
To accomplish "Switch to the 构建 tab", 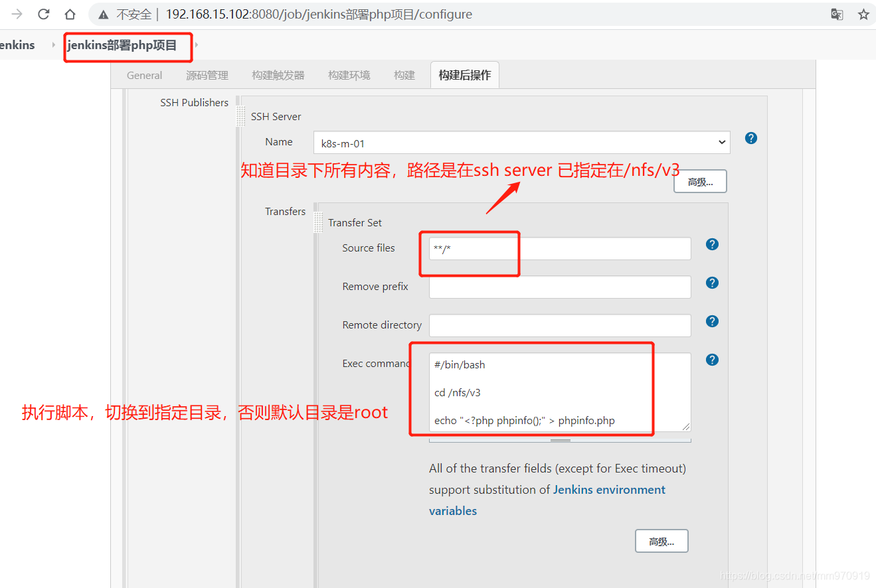I will pyautogui.click(x=404, y=75).
